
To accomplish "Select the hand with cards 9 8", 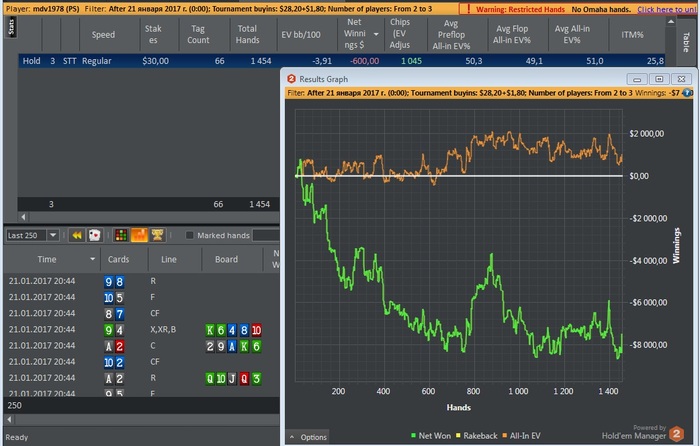I will 142,281.
